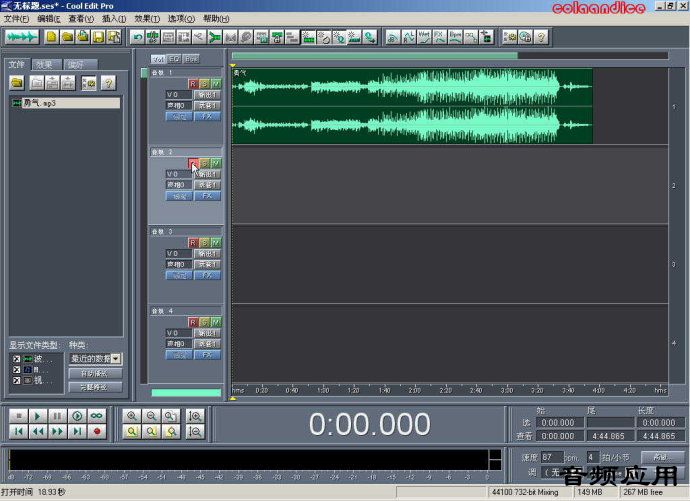The image size is (690, 501).
Task: Click Zoom Out Full magnifier icon
Action: coord(171,416)
